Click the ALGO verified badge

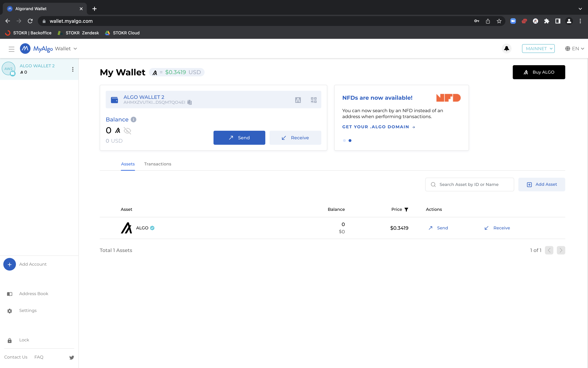point(152,228)
